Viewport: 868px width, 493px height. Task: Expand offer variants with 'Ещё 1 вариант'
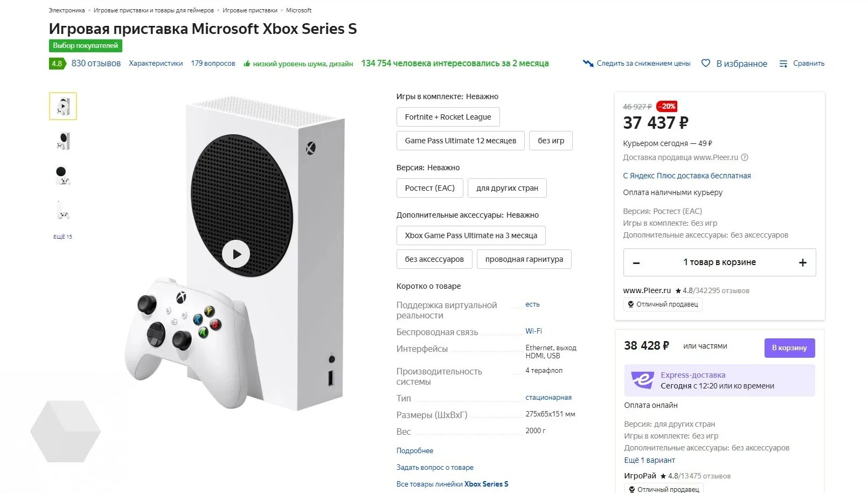pyautogui.click(x=649, y=460)
